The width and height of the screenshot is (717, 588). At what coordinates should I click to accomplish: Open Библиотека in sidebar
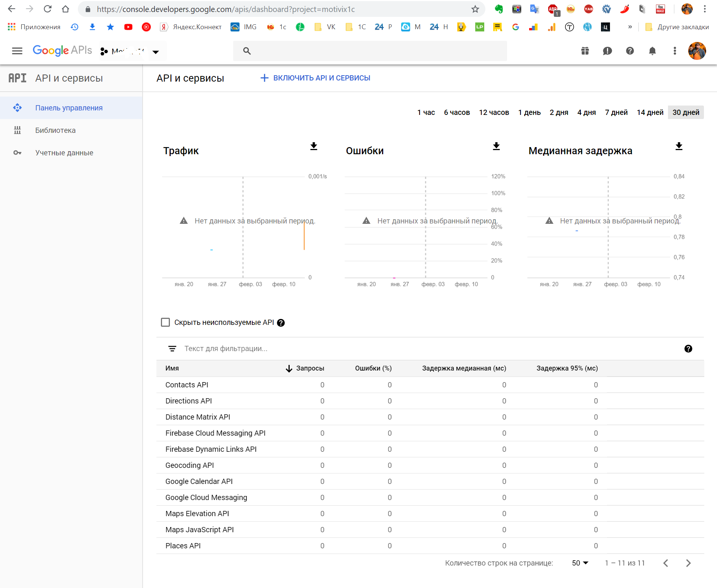71,130
